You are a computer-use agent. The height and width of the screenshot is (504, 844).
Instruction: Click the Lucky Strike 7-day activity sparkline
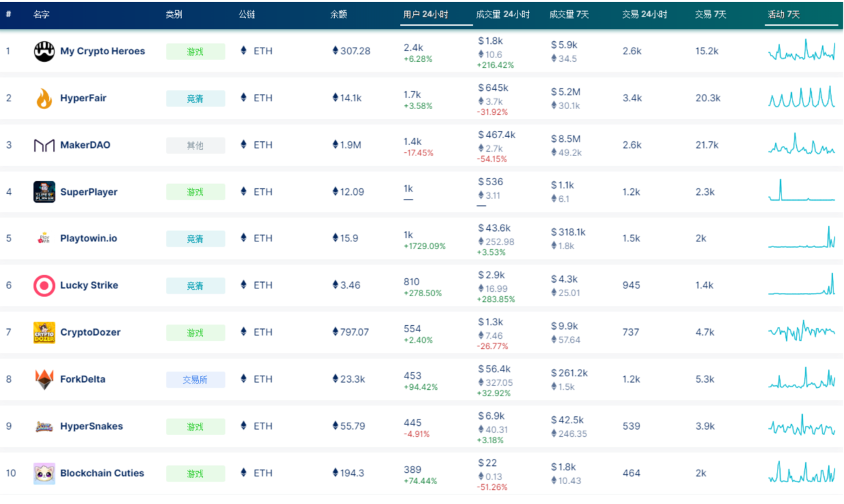pyautogui.click(x=801, y=284)
